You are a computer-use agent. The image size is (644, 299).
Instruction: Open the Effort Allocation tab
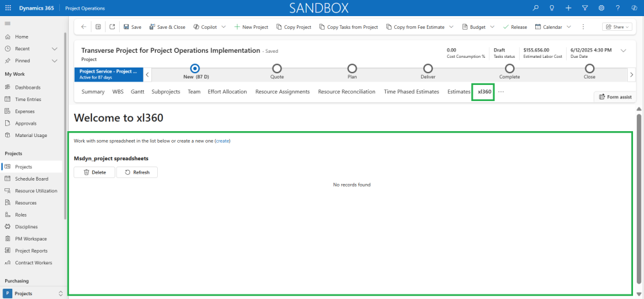click(x=227, y=92)
